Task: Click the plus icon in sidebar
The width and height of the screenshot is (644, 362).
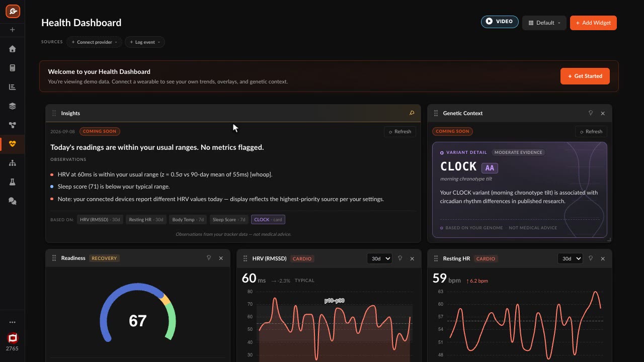Action: pyautogui.click(x=13, y=30)
